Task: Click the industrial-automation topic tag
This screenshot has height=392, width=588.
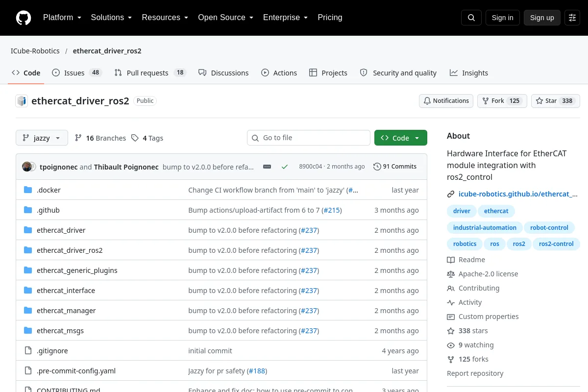Action: (x=485, y=228)
